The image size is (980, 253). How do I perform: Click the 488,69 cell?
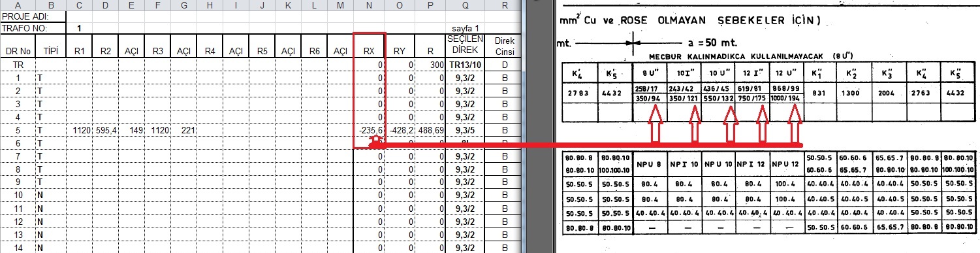coord(430,131)
